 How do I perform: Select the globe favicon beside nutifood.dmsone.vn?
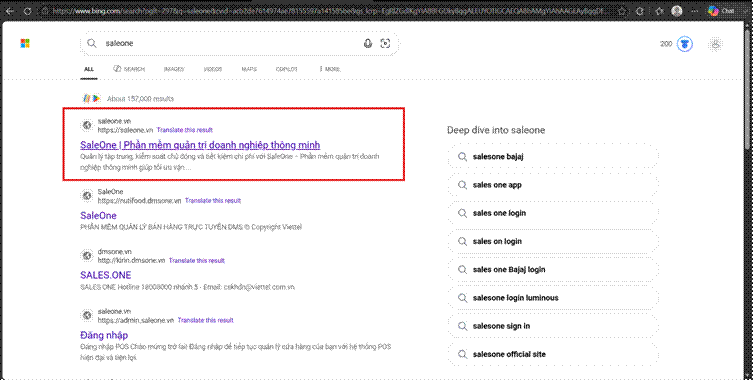coord(87,196)
